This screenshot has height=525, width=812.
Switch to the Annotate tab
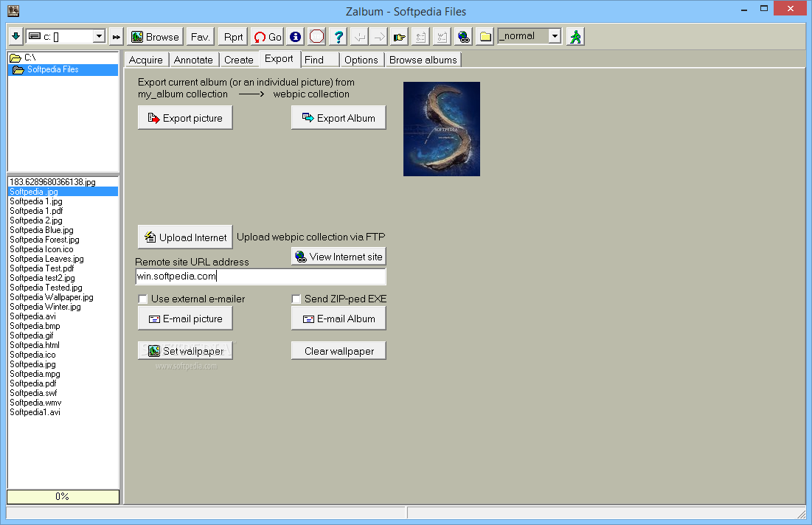click(193, 60)
